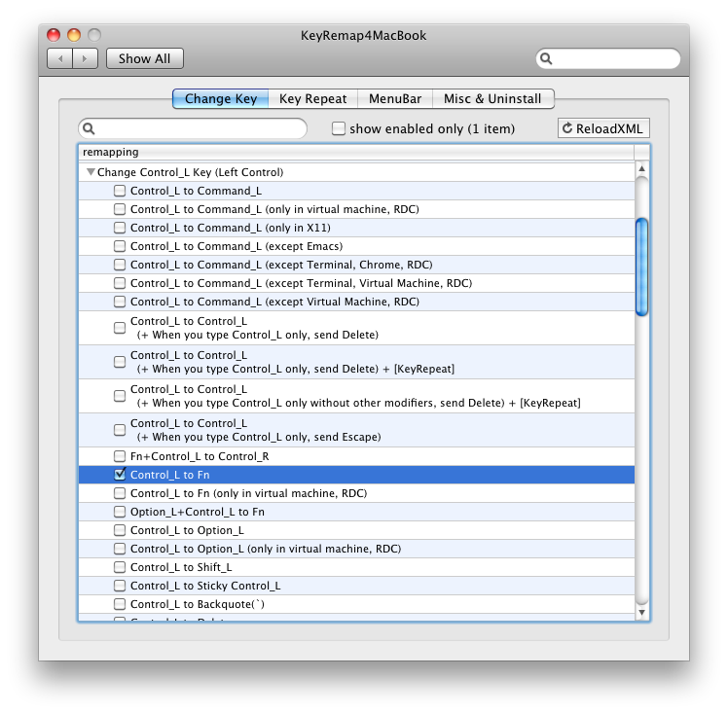Click the magnifier icon in filter field
This screenshot has height=714, width=728.
tap(89, 128)
